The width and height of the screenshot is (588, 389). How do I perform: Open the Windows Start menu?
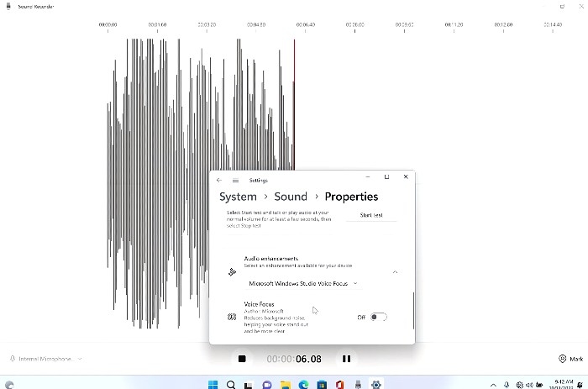click(212, 384)
